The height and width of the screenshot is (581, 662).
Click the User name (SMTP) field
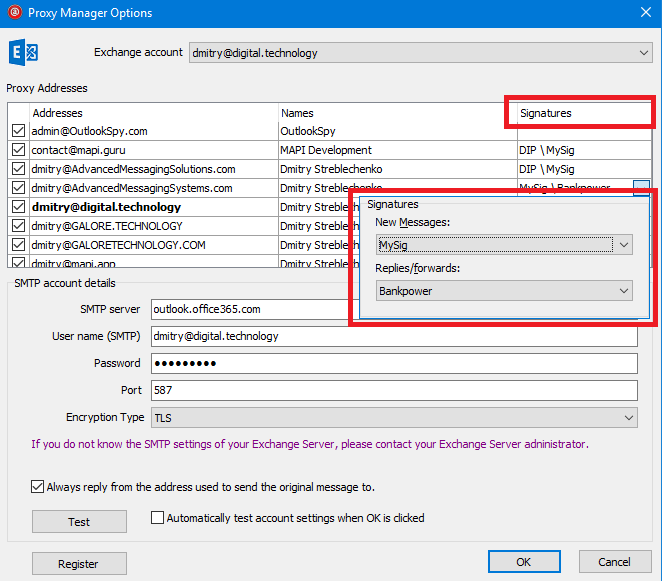394,336
